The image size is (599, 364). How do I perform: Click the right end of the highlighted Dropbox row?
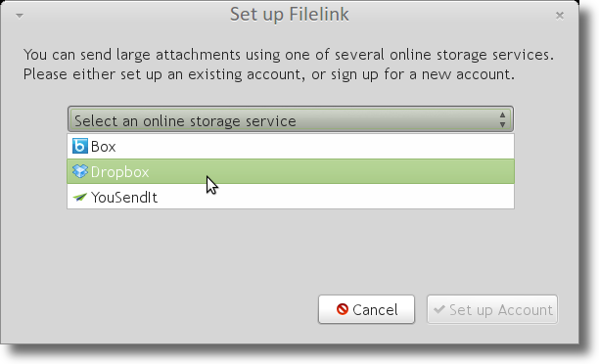click(x=496, y=171)
